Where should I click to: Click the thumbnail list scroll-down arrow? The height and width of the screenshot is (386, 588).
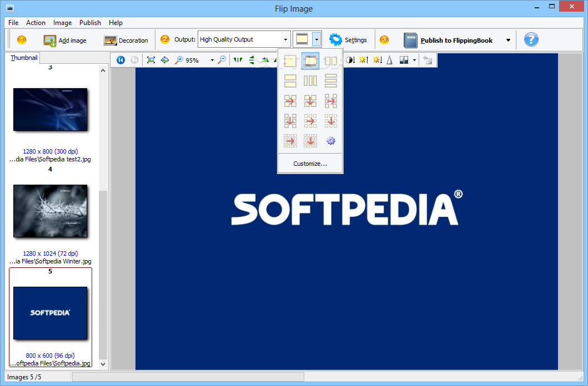103,364
